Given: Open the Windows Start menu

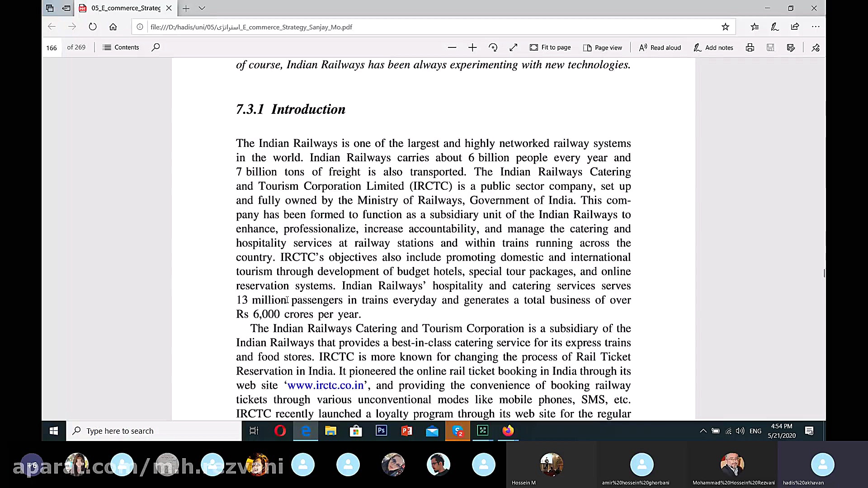Looking at the screenshot, I should (54, 431).
